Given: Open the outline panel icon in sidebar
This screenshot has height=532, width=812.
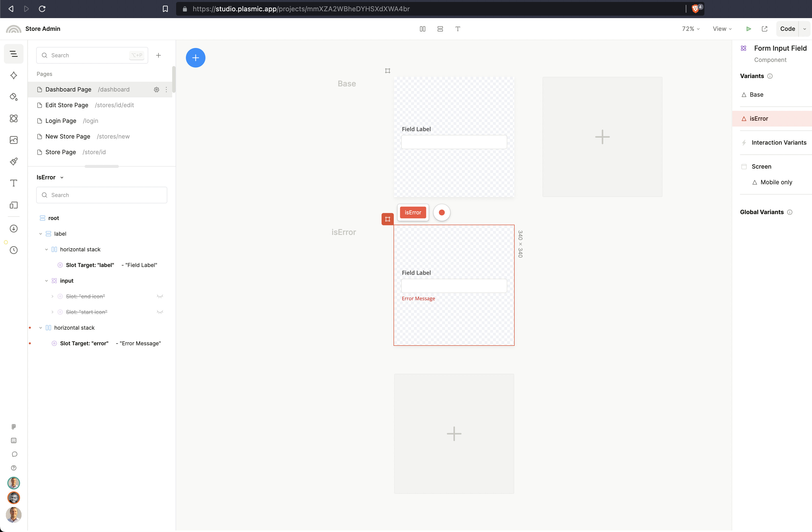Looking at the screenshot, I should pyautogui.click(x=14, y=54).
